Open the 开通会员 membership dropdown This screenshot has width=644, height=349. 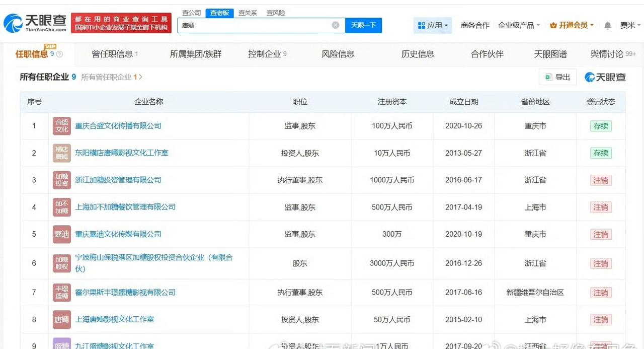coord(572,25)
